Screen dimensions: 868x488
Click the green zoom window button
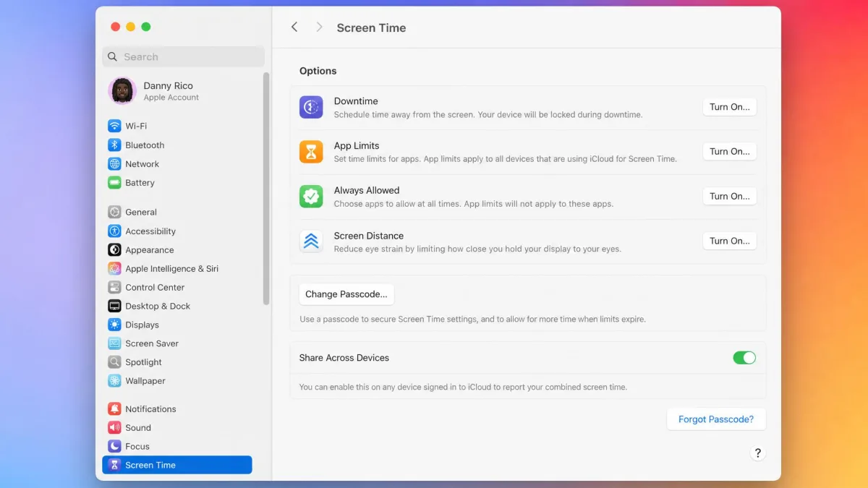pos(146,27)
